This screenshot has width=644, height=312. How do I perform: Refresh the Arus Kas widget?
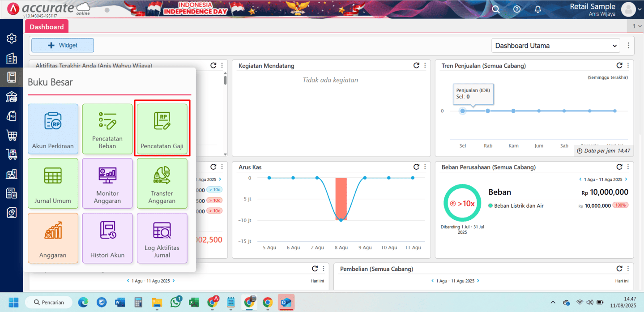pyautogui.click(x=416, y=167)
